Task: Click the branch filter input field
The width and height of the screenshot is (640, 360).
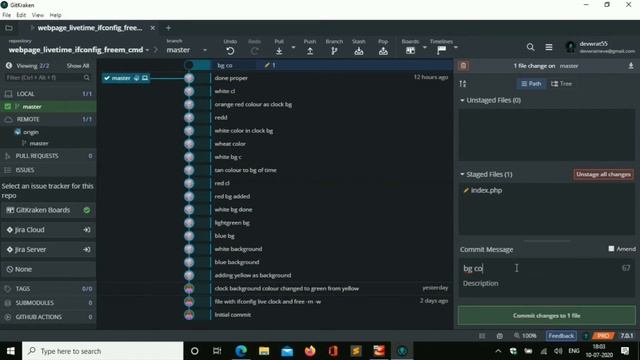Action: 44,78
